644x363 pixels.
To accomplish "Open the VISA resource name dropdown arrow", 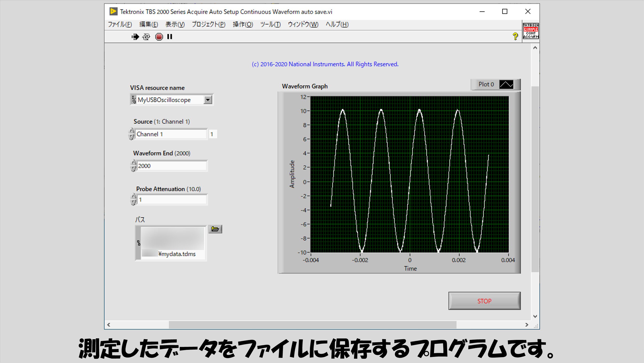I will coord(208,100).
